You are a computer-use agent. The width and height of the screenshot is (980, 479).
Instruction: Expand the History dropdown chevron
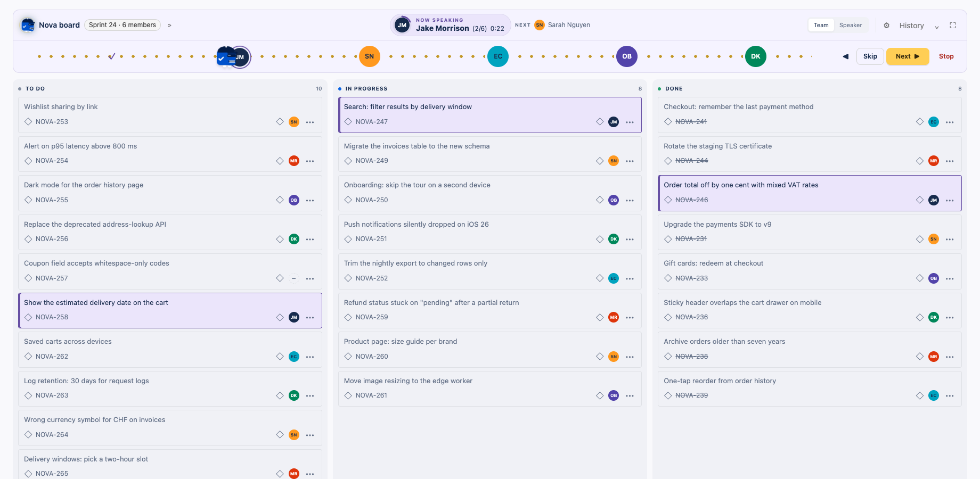pyautogui.click(x=937, y=26)
